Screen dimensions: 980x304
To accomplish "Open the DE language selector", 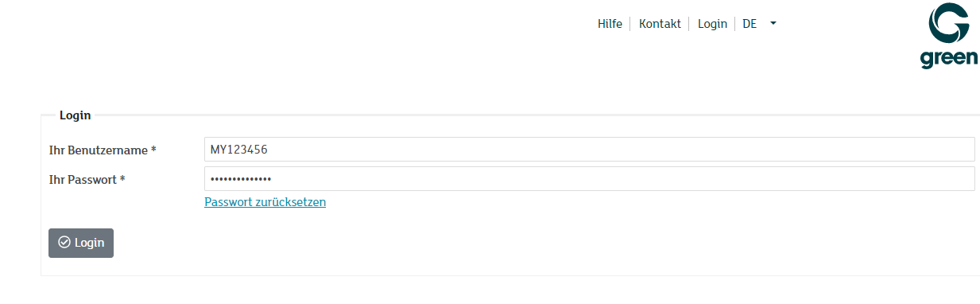I will tap(750, 24).
